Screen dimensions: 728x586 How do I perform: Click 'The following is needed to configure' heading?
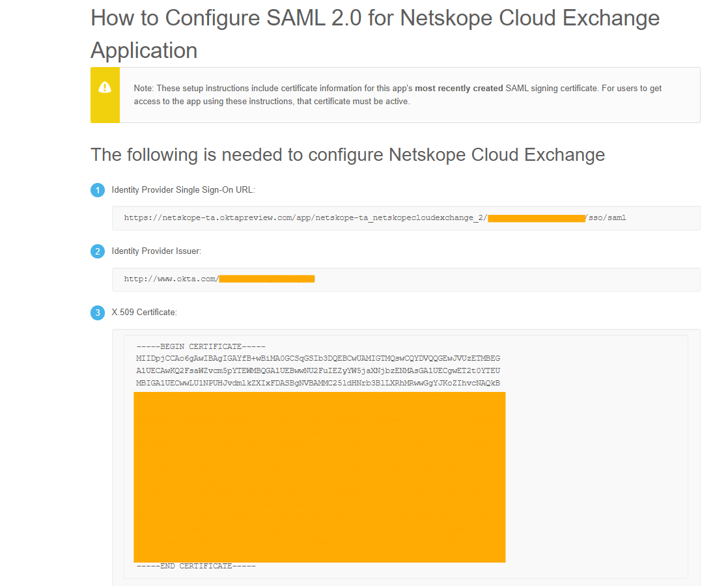(348, 154)
